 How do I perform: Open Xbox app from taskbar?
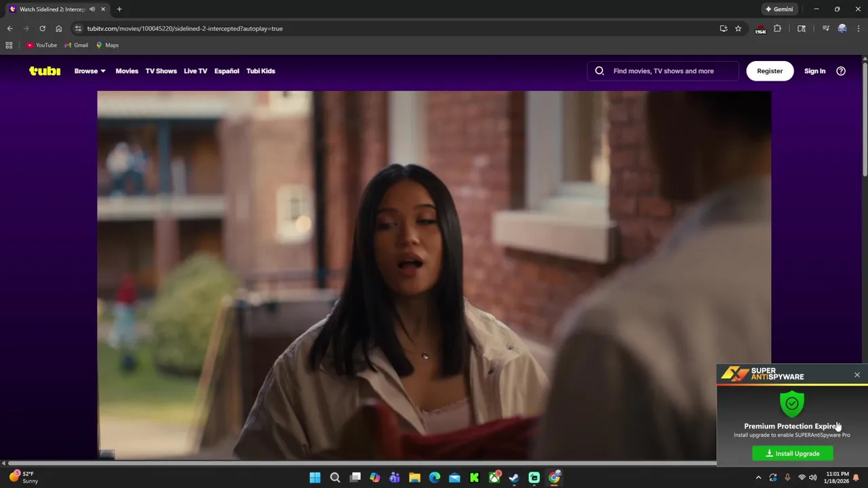[x=494, y=478]
